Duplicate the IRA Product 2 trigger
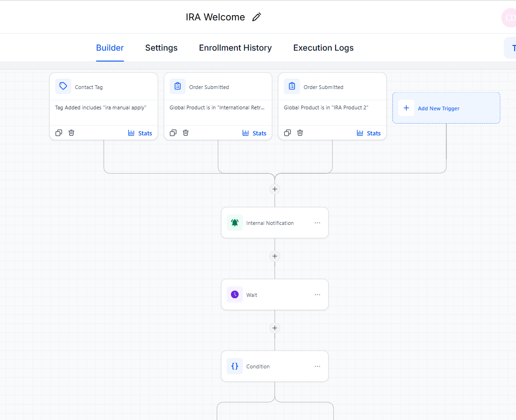The image size is (516, 420). 287,133
